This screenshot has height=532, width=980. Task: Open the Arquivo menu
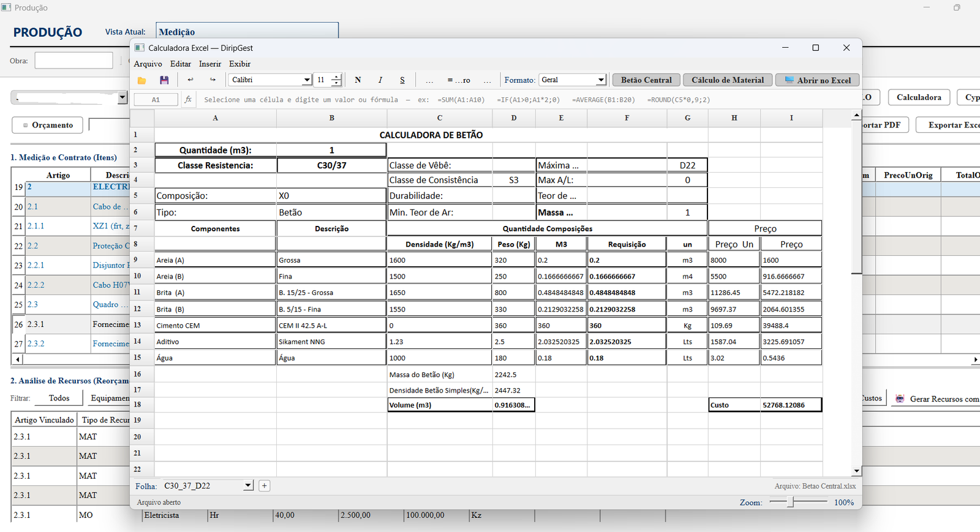click(x=148, y=64)
